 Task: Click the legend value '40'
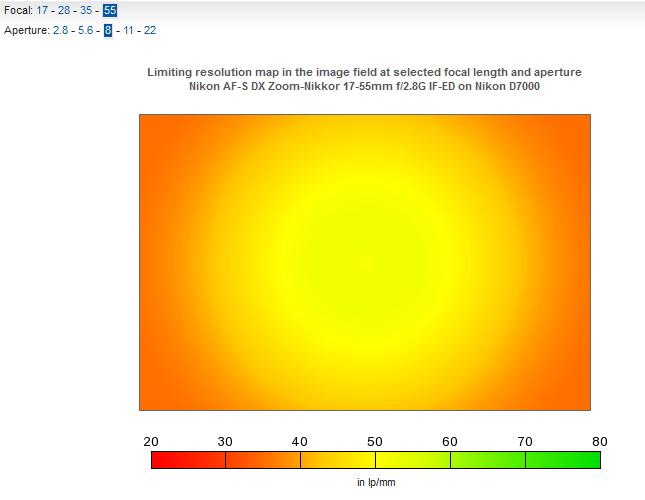coord(299,442)
